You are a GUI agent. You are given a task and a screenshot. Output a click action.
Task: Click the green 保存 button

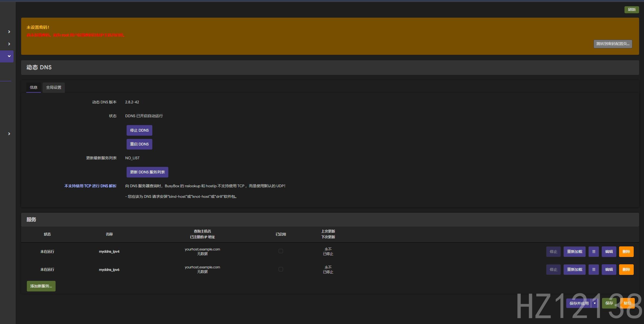609,303
